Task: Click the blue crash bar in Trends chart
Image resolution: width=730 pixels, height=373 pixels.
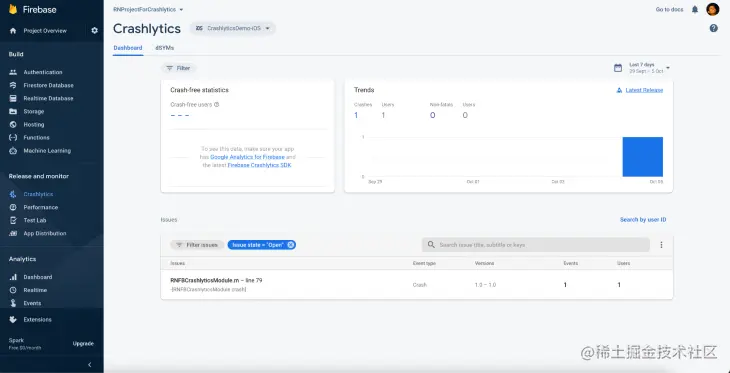Action: point(642,157)
